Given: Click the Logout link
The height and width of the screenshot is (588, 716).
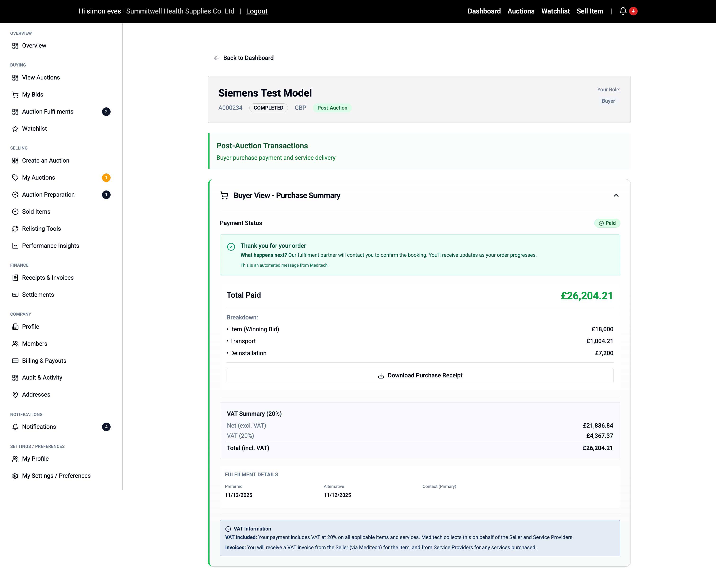Looking at the screenshot, I should click(256, 11).
